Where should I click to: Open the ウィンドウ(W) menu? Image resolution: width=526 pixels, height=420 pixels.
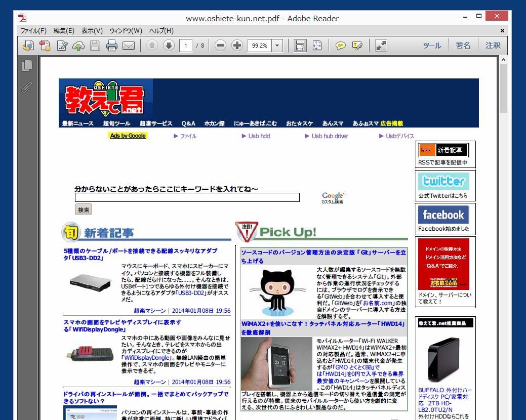[x=126, y=31]
